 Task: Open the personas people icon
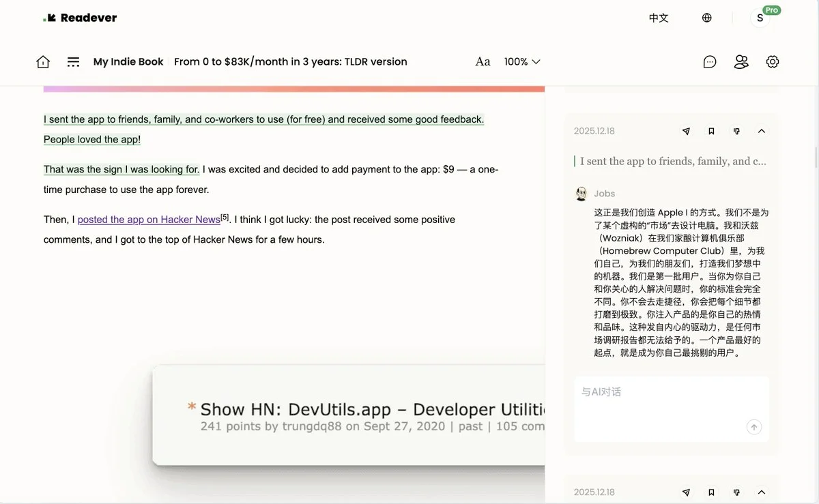tap(741, 62)
